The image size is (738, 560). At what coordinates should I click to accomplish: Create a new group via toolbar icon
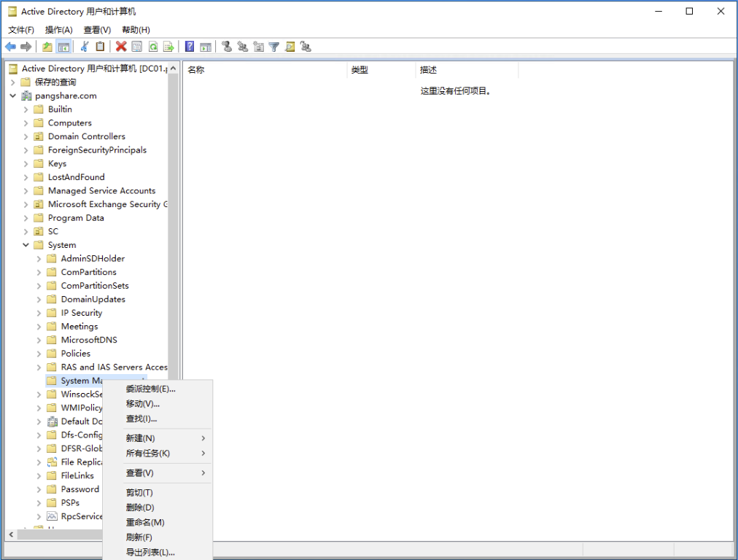point(242,47)
